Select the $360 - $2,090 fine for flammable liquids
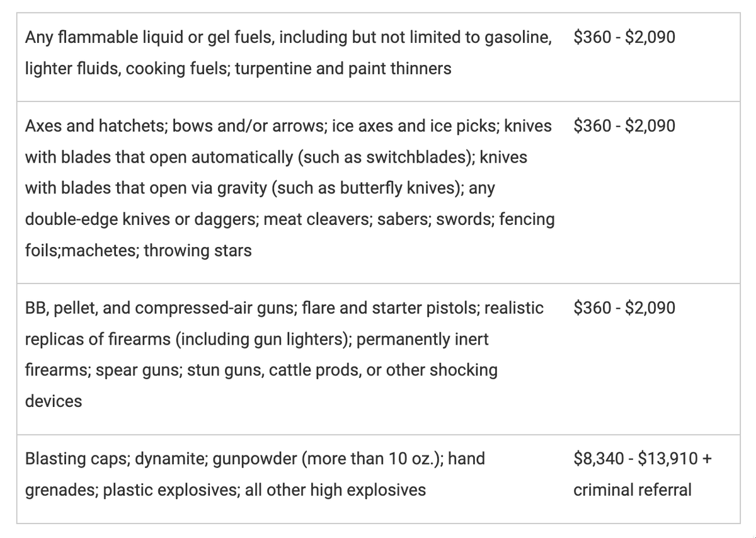 (x=624, y=37)
